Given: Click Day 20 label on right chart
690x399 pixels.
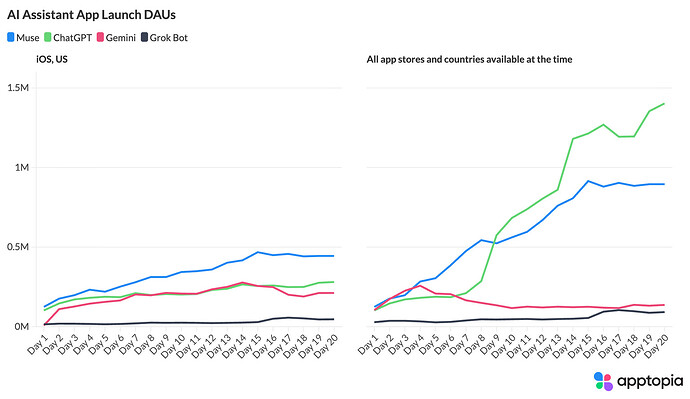Looking at the screenshot, I should (656, 345).
